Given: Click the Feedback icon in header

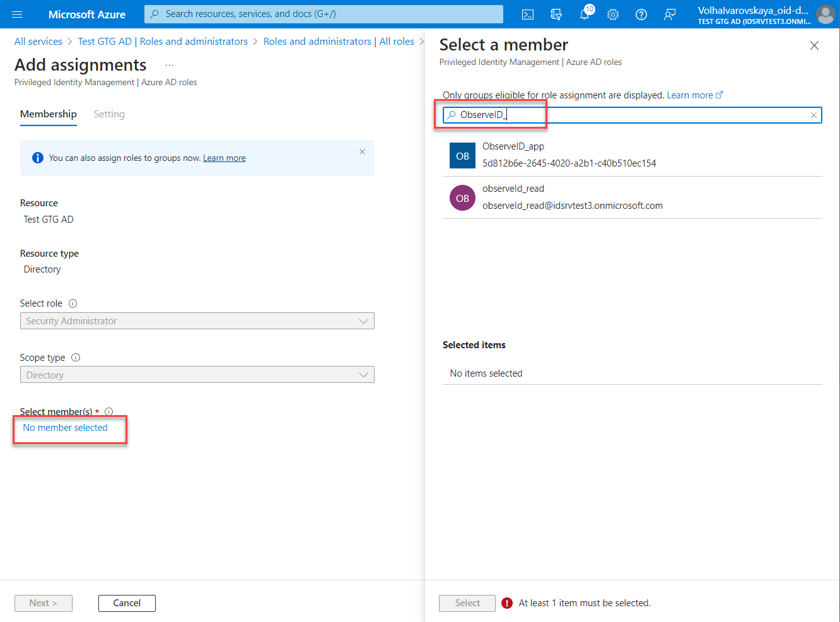Looking at the screenshot, I should click(670, 15).
